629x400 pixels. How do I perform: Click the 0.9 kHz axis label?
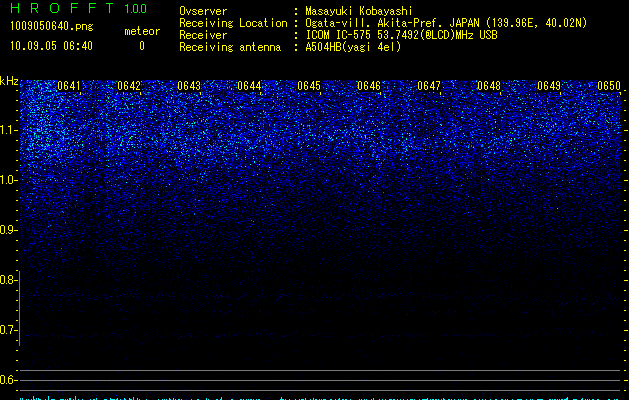click(9, 230)
